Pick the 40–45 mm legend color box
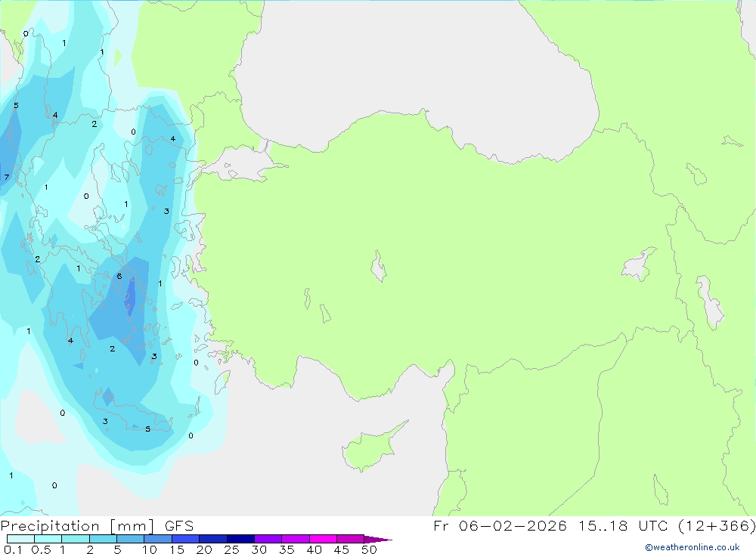Viewport: 756px width, 554px height. coord(323,539)
